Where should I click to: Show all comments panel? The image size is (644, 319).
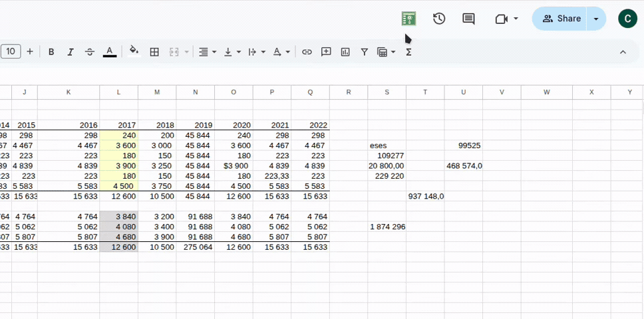(468, 19)
